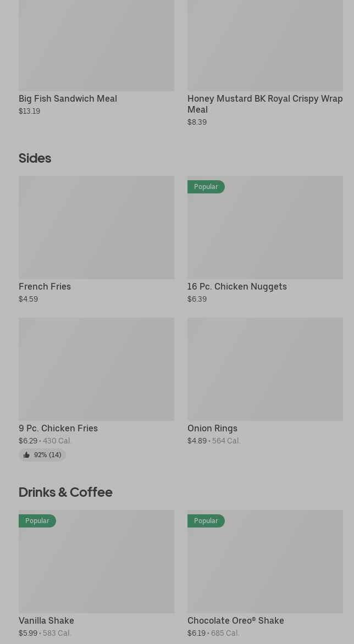354x644 pixels.
Task: Select the Onion Rings item name
Action: coord(212,428)
